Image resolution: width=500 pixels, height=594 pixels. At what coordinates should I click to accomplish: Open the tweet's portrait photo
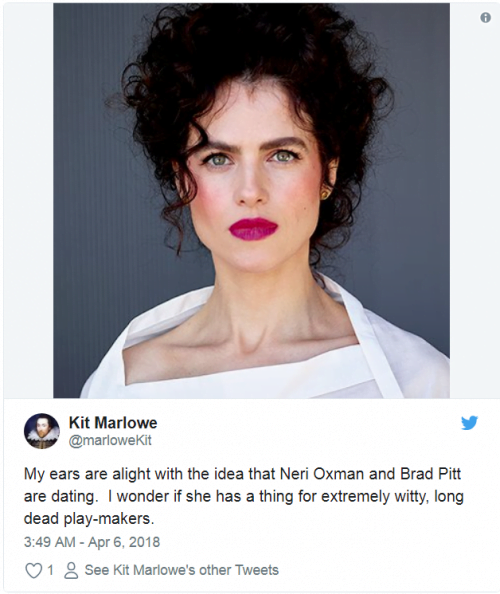click(252, 201)
